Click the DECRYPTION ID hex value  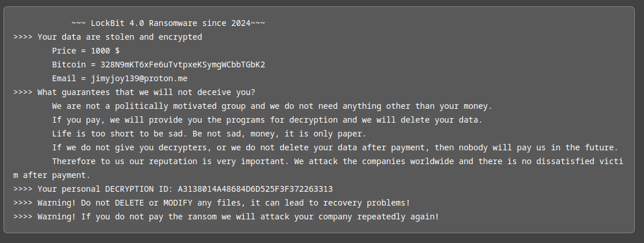[255, 189]
